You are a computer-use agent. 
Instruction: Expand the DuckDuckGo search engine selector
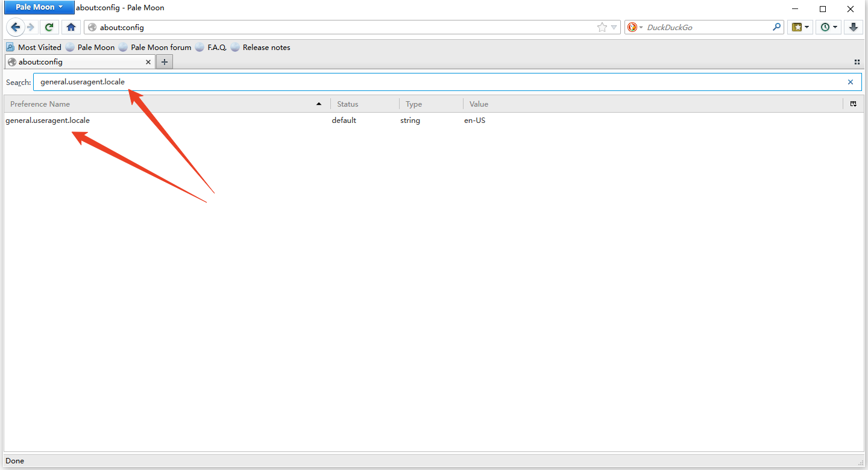635,27
